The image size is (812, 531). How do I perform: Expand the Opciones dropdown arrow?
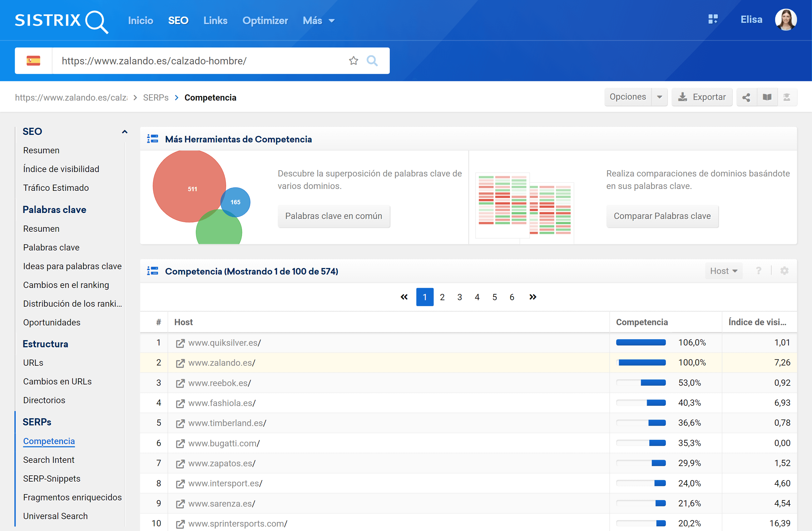(660, 97)
